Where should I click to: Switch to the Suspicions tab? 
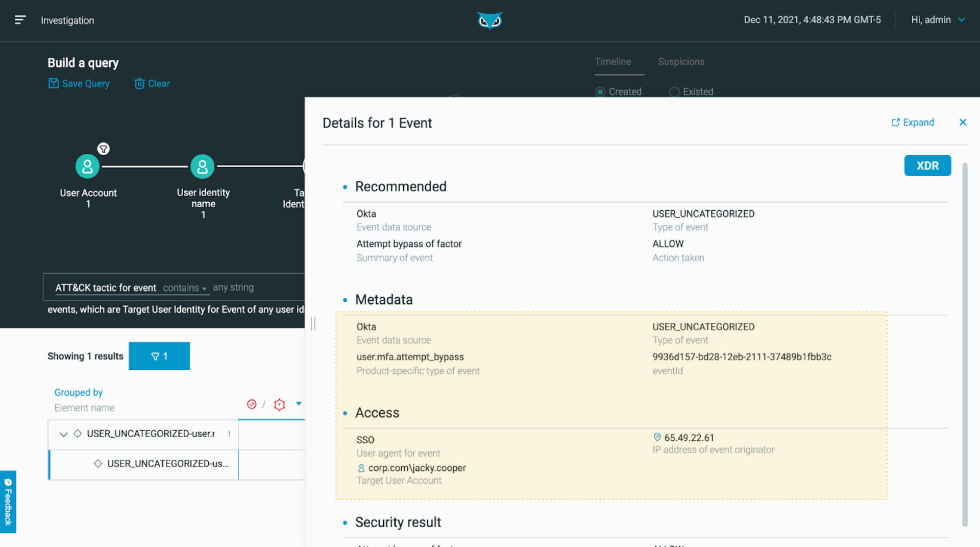pos(681,62)
